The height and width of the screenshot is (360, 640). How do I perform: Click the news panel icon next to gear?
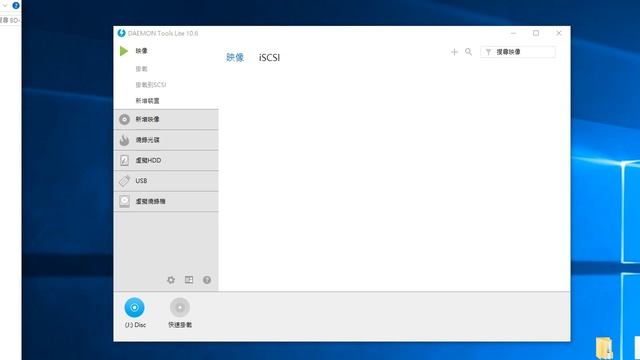tap(189, 280)
